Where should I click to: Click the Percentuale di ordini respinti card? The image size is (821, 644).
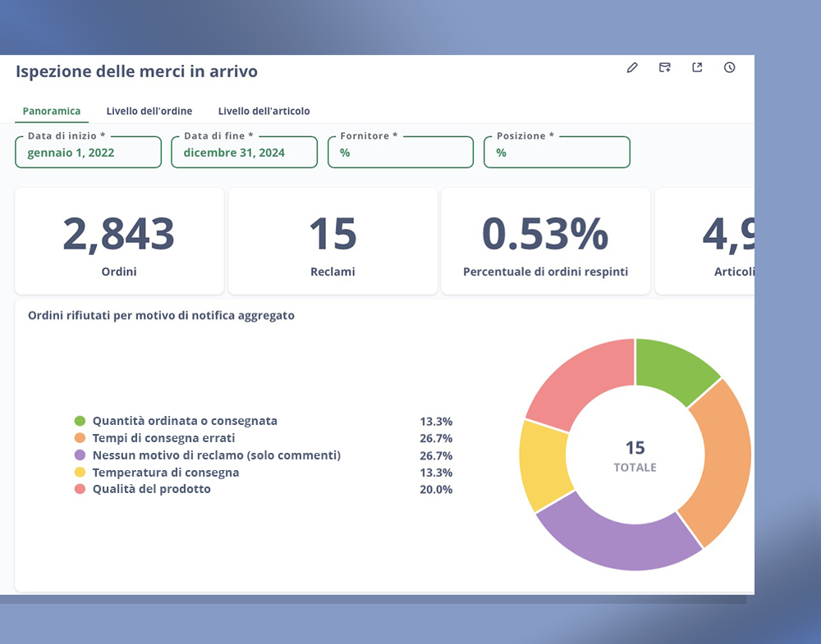tap(545, 241)
